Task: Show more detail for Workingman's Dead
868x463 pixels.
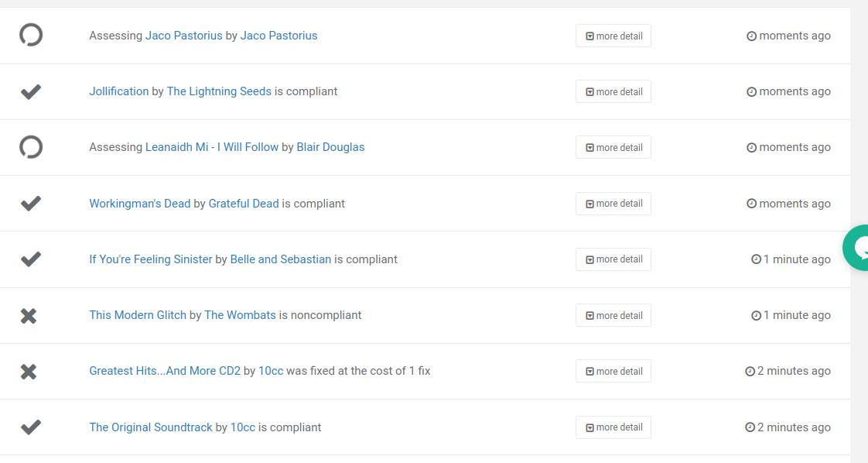Action: [613, 204]
